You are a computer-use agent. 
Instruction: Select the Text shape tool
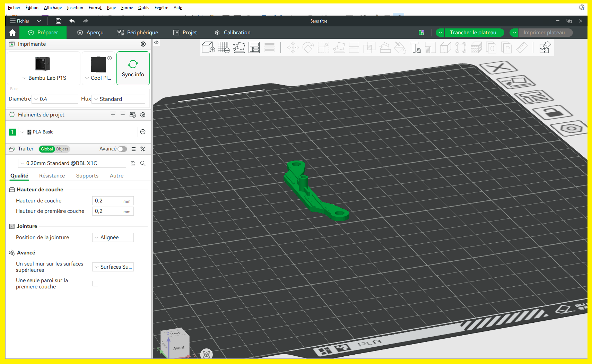(415, 47)
